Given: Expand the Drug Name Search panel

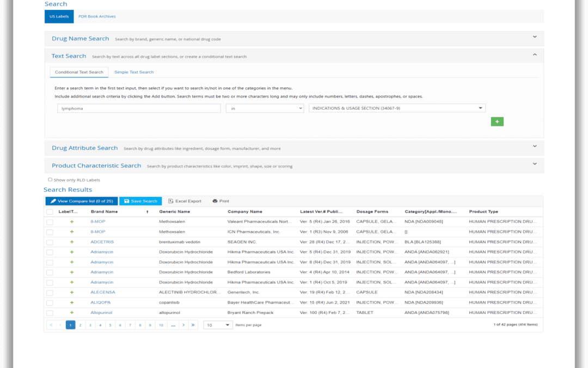Looking at the screenshot, I should [535, 37].
